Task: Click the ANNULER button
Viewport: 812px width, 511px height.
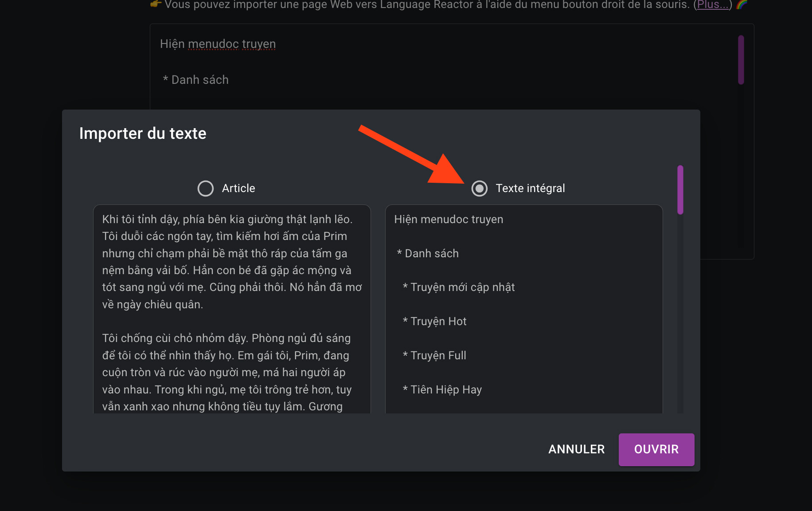Action: pos(576,449)
